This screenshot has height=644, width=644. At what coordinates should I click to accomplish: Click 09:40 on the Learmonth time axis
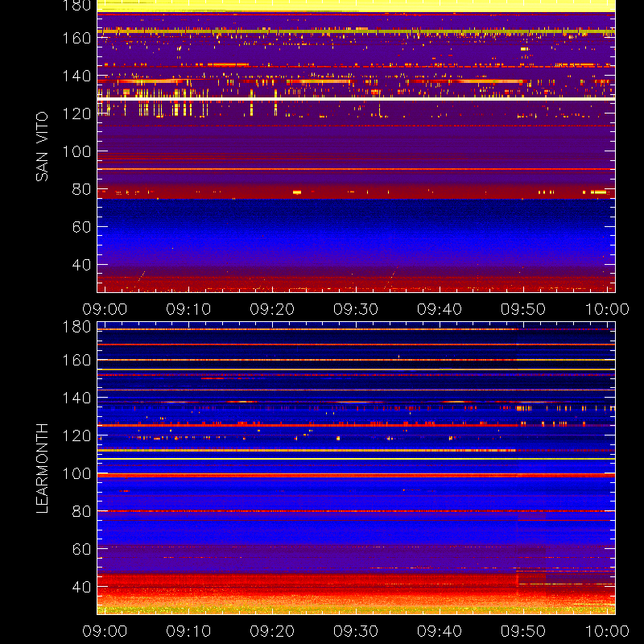pos(440,631)
